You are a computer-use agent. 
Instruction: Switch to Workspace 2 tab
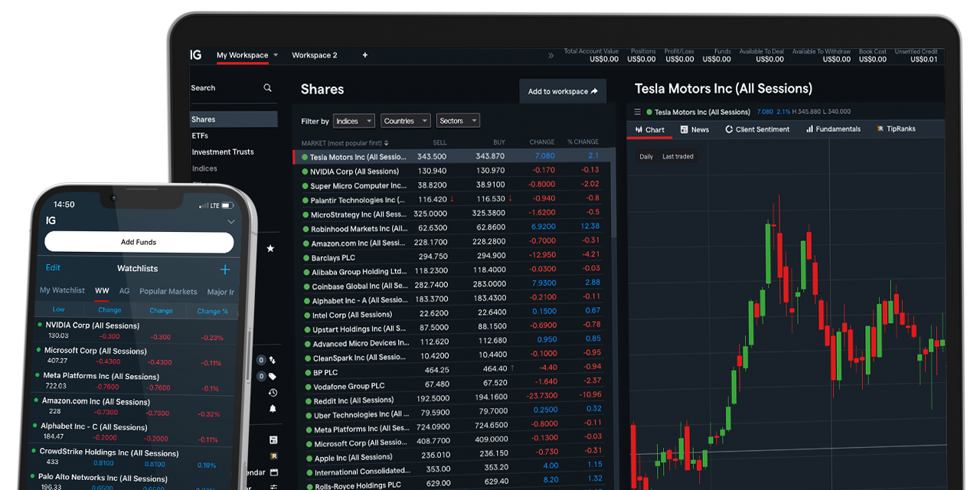coord(315,55)
